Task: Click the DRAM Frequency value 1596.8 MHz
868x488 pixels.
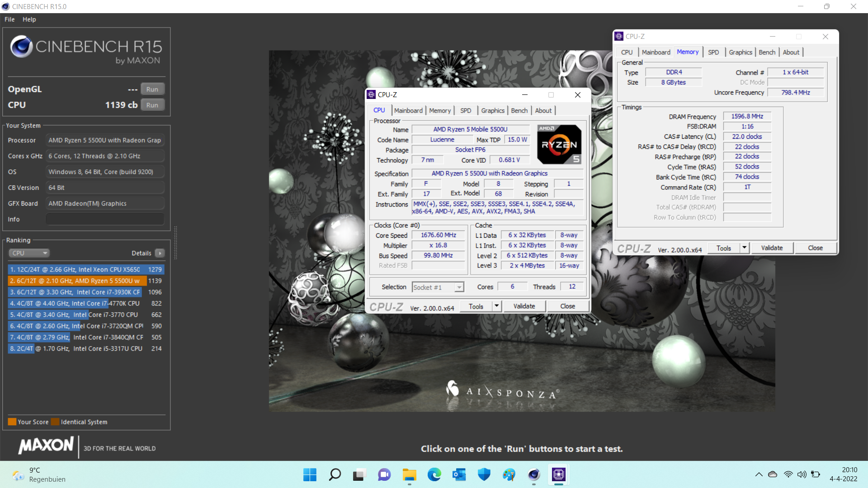Action: (x=747, y=117)
